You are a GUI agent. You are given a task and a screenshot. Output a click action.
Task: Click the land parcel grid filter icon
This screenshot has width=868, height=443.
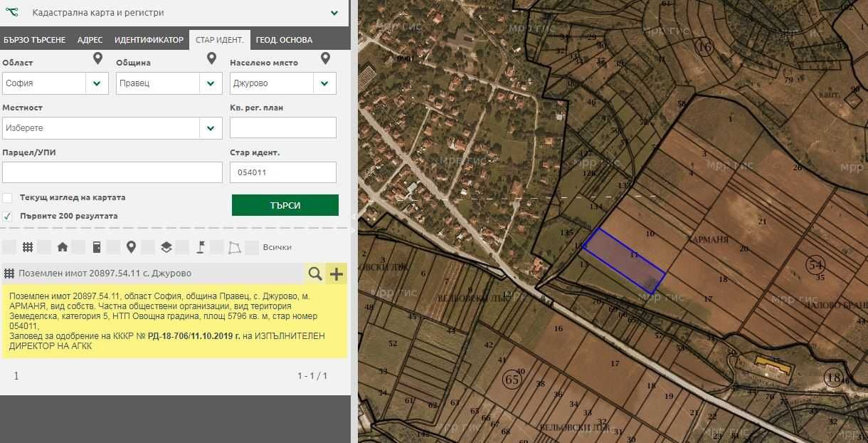click(x=28, y=247)
